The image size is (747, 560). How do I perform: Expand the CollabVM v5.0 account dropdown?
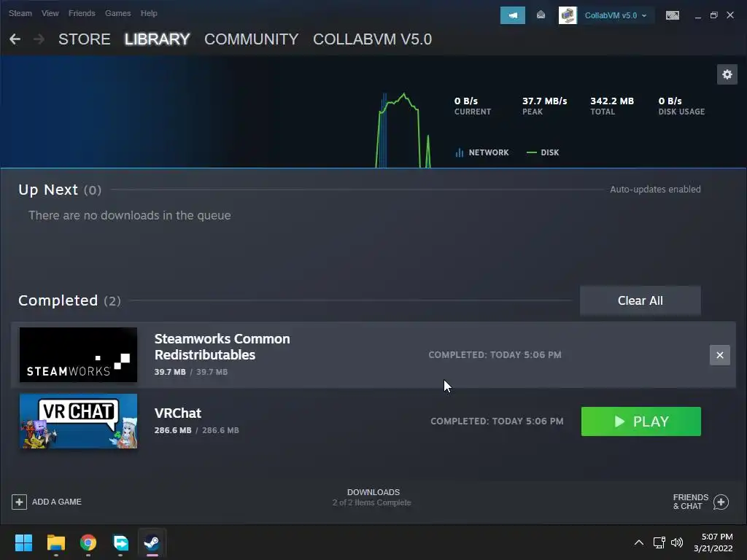coord(616,15)
